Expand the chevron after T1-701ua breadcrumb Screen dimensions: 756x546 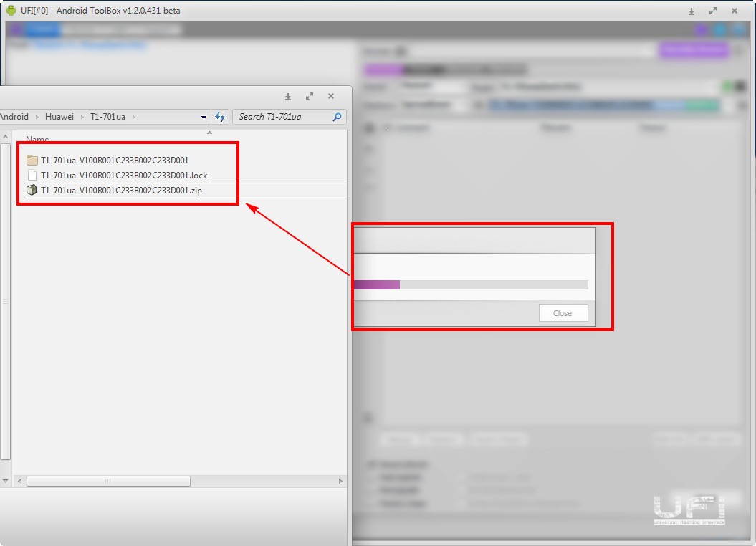133,117
